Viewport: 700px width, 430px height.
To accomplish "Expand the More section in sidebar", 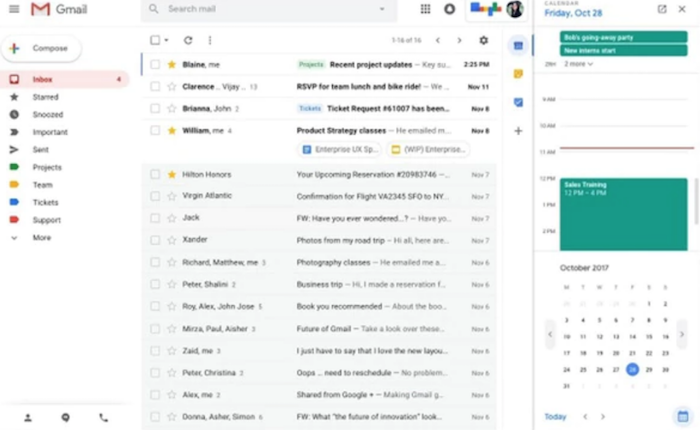I will click(x=40, y=237).
